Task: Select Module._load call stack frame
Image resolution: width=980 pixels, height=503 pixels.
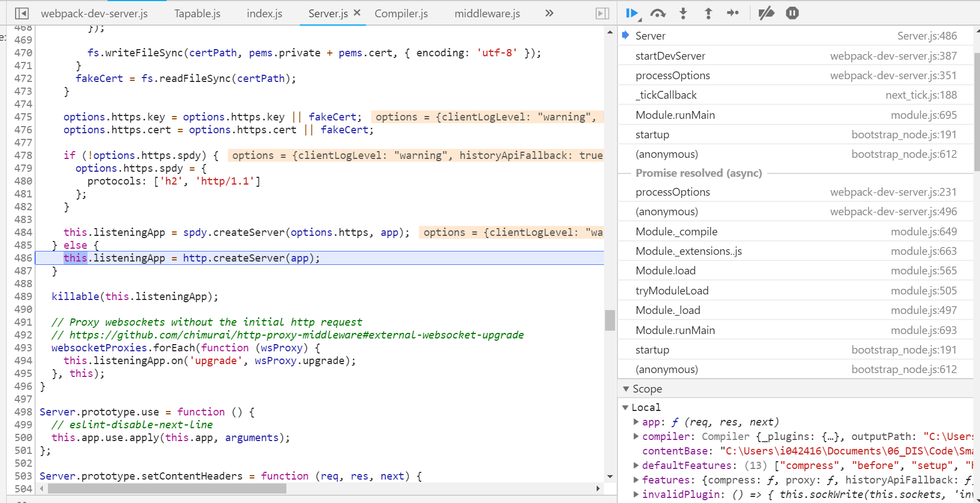Action: pyautogui.click(x=796, y=310)
